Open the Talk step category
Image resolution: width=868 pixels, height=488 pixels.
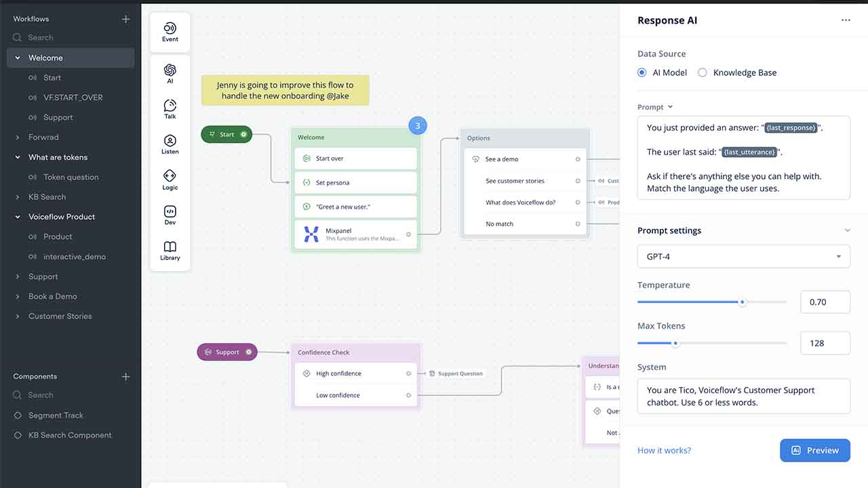coord(170,109)
